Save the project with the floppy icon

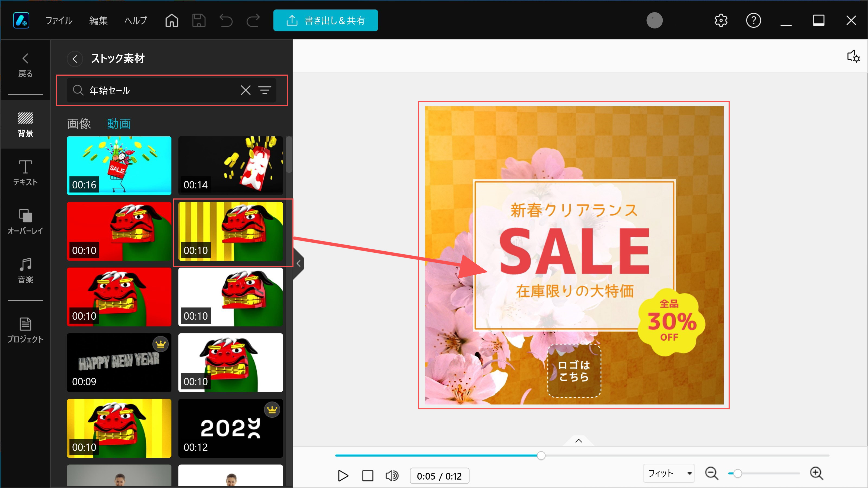point(199,21)
